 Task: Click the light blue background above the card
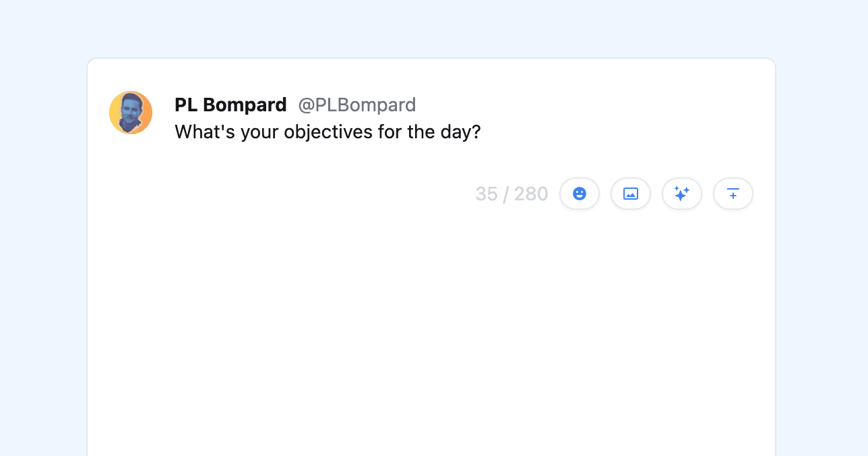(431, 27)
